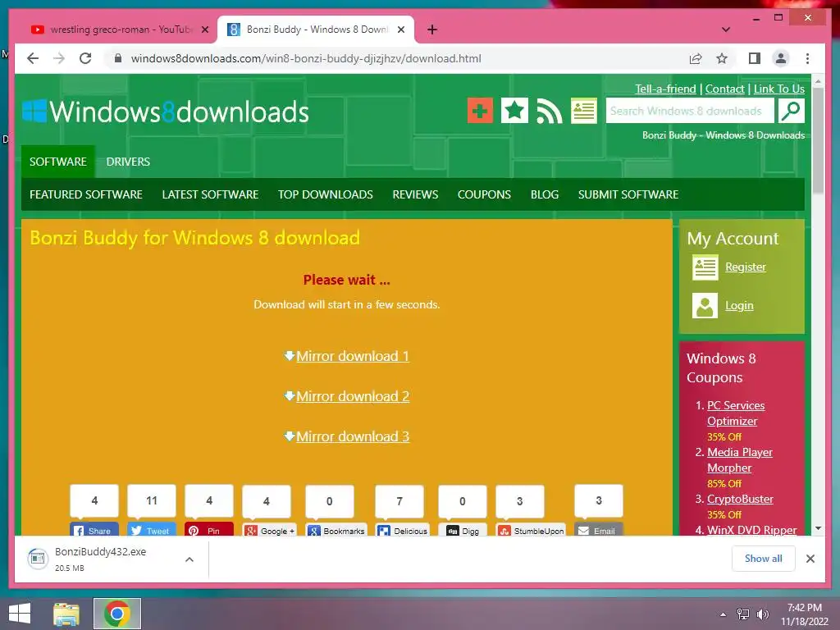
Task: Click the white star favorites icon in header
Action: (514, 111)
